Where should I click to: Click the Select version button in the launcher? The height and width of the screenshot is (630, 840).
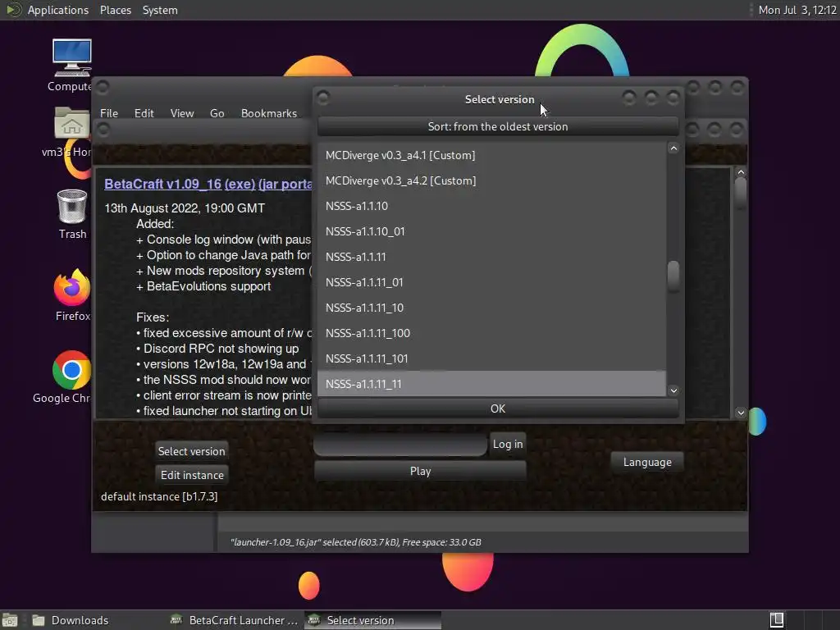tap(191, 451)
